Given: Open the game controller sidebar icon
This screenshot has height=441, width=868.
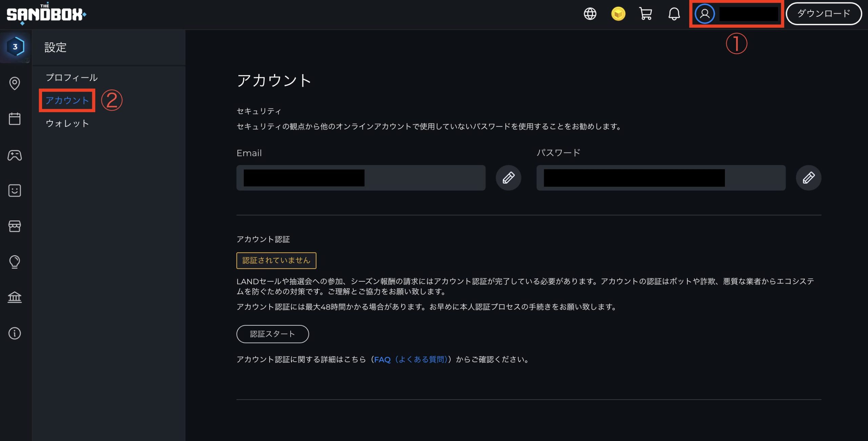Looking at the screenshot, I should coord(15,155).
